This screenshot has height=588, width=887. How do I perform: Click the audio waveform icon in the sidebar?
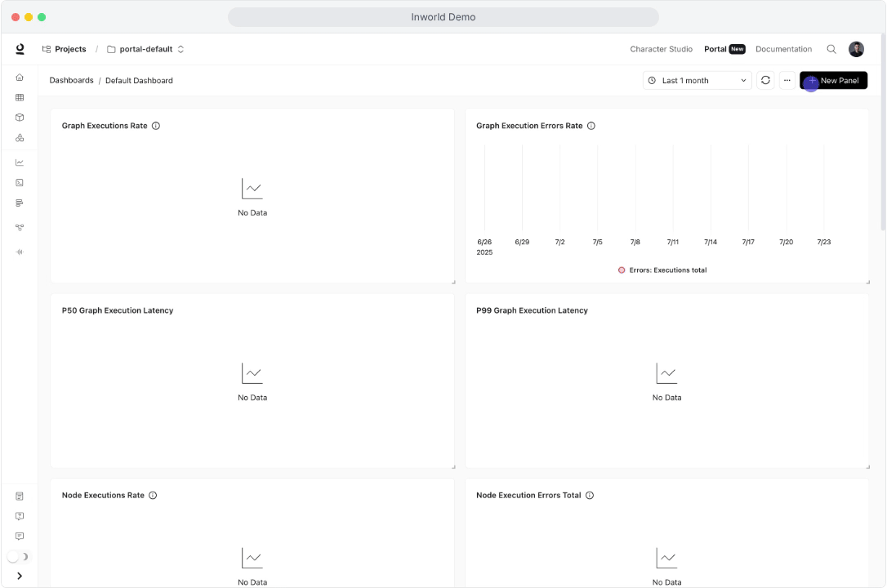(19, 251)
